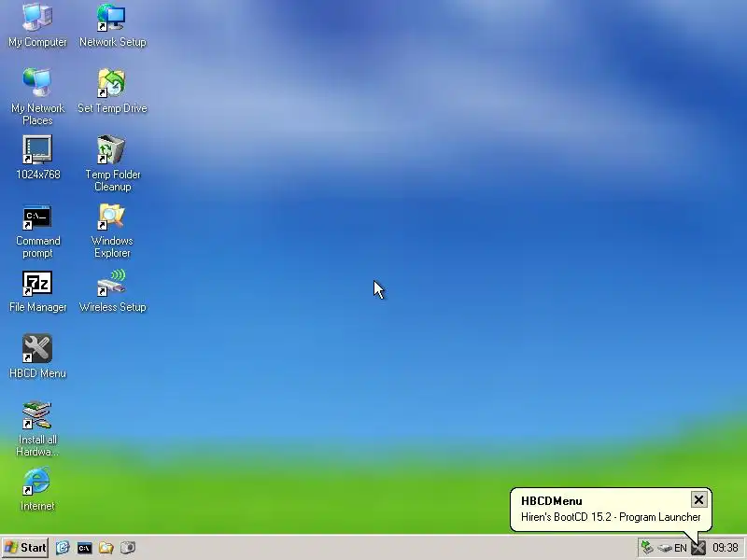Open the Start menu
The image size is (747, 560).
tap(25, 548)
